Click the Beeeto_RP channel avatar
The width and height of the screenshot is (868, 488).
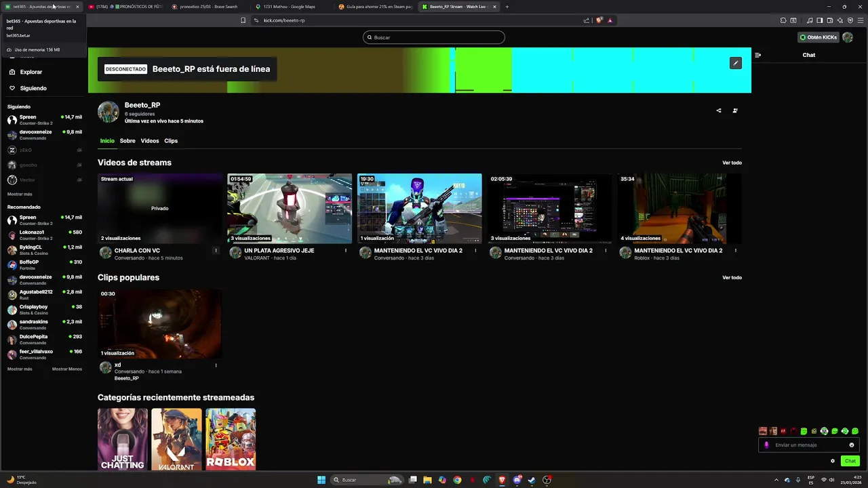(108, 112)
